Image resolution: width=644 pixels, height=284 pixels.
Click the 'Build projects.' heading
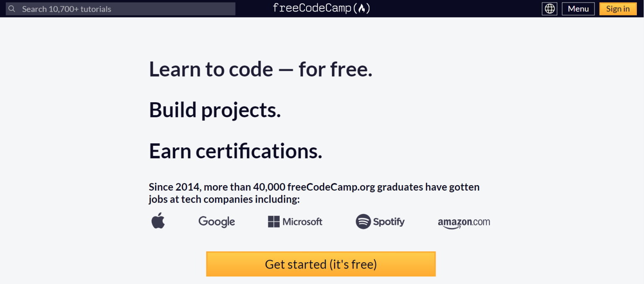(x=215, y=109)
